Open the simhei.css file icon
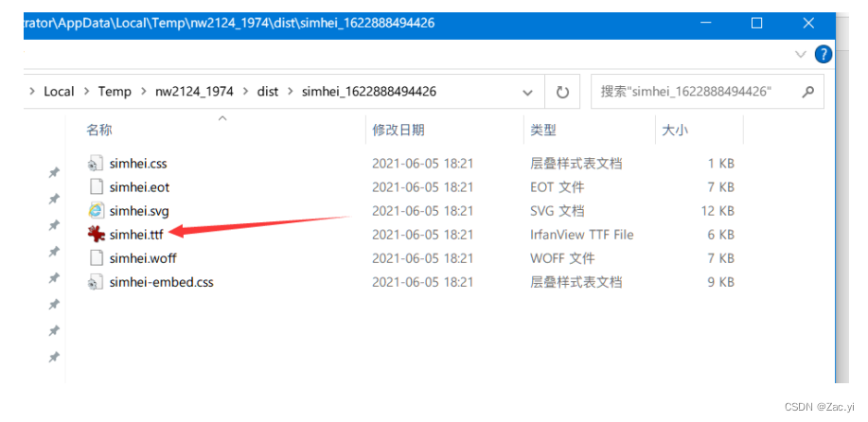 click(x=97, y=164)
